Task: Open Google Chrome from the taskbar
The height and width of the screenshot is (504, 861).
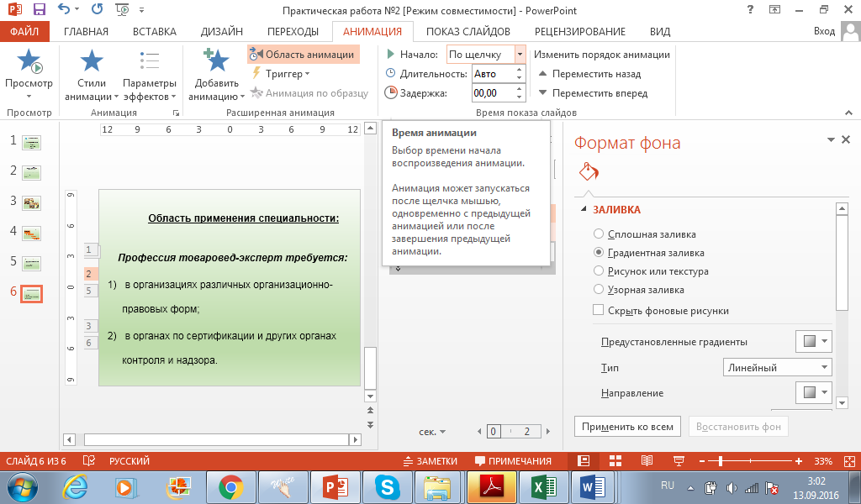Action: [x=230, y=487]
